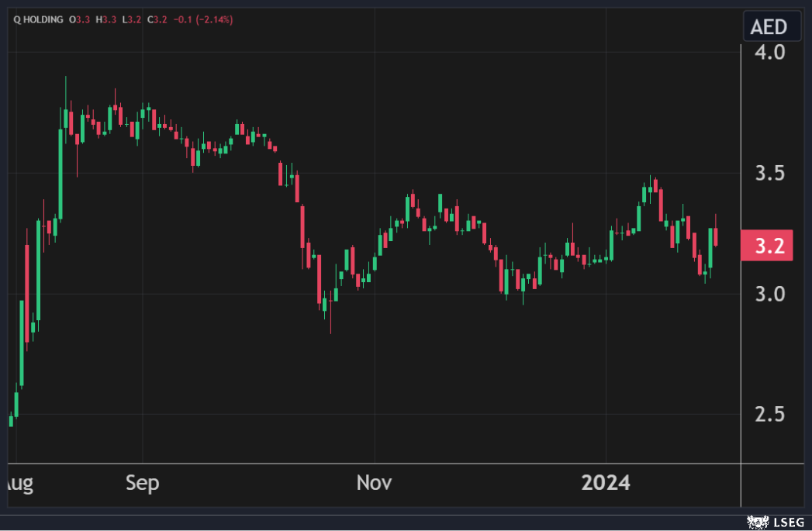
Task: Click the 2.5 price axis label
Action: point(769,414)
